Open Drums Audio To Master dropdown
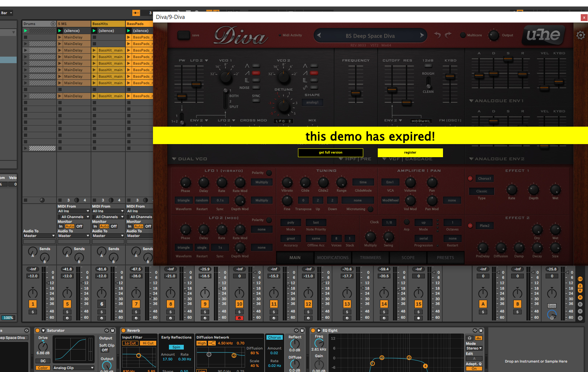588x372 pixels. click(x=39, y=236)
